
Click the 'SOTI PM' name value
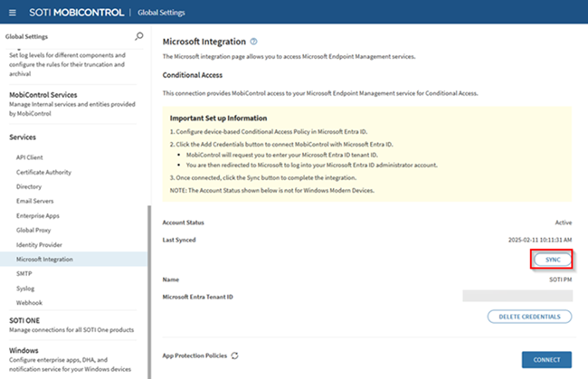561,280
